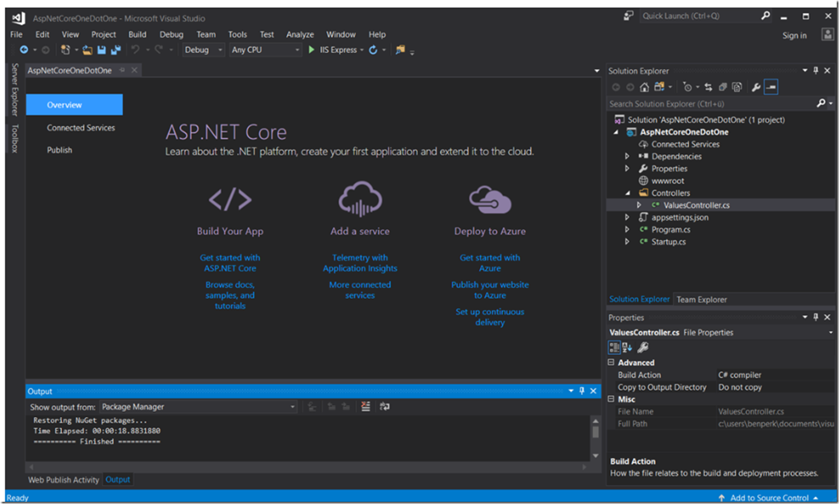Screen dimensions: 839x504
Task: Click the Undo arrow icon
Action: [x=136, y=50]
